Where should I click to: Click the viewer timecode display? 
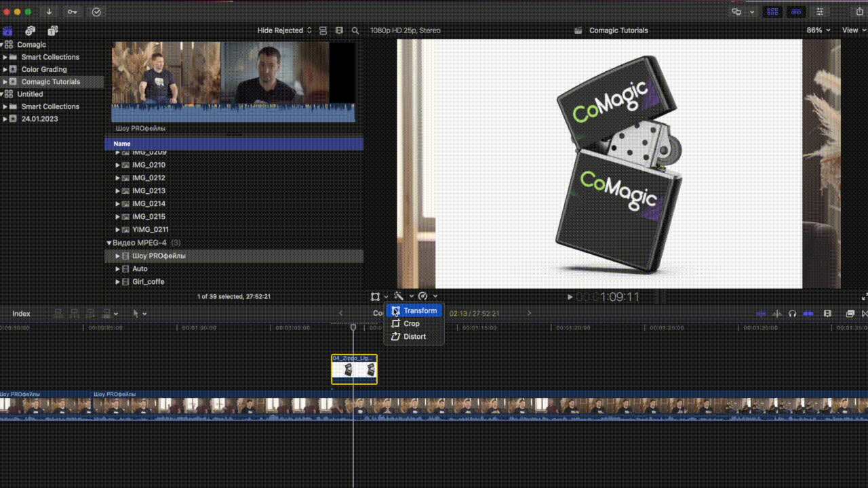tap(608, 297)
